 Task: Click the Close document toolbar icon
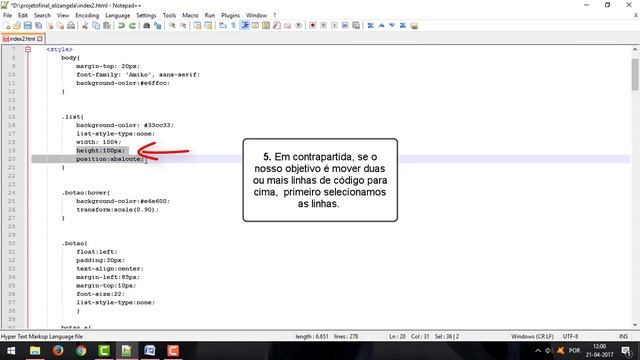click(49, 25)
